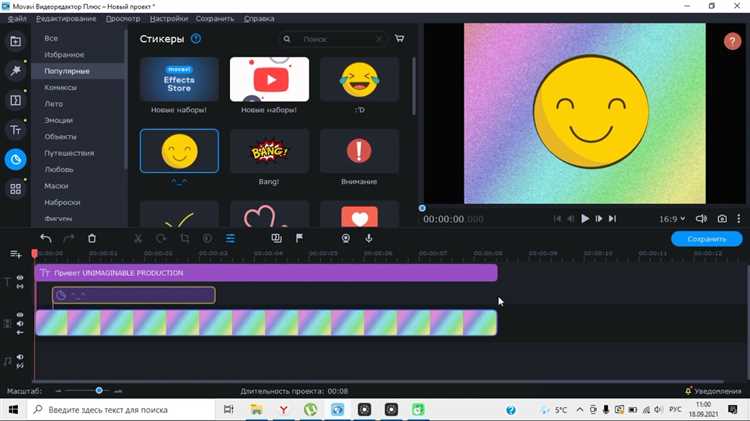Click the trash delete icon in timeline toolbar
The image size is (750, 421).
click(92, 239)
